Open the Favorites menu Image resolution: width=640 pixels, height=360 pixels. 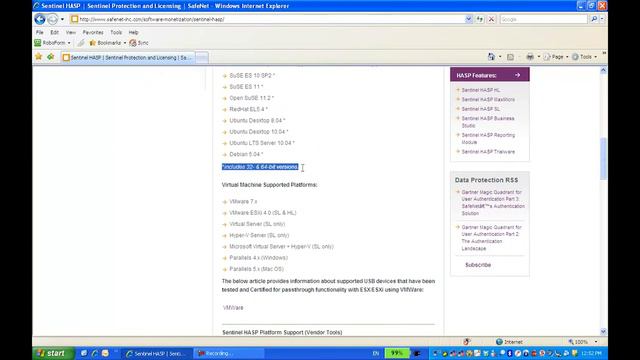[93, 32]
